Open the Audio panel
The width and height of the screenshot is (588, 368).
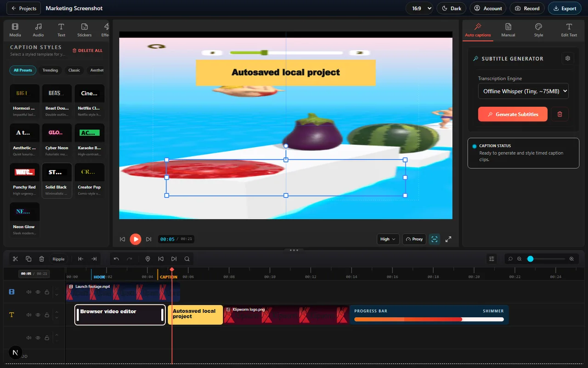[x=38, y=30]
